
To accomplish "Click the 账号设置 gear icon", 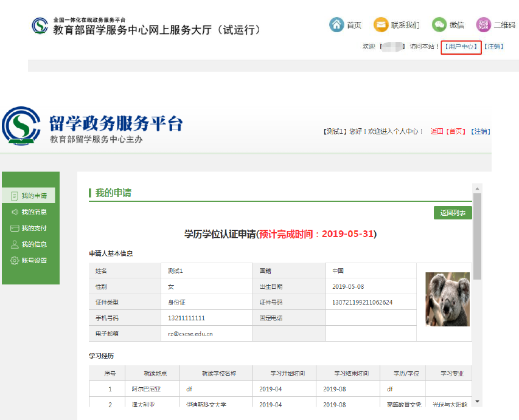I will pyautogui.click(x=15, y=261).
